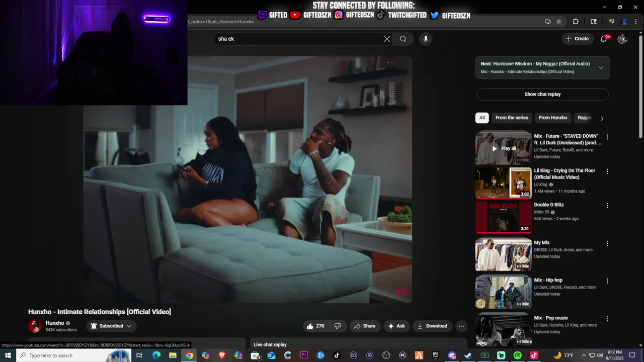This screenshot has width=644, height=362.
Task: Click Show chat replay button
Action: 542,94
